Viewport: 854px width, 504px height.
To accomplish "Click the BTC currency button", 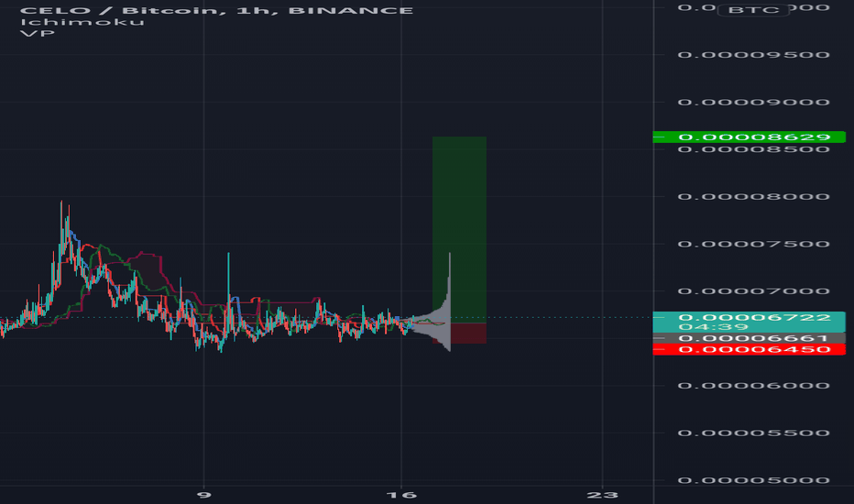I will coord(753,10).
